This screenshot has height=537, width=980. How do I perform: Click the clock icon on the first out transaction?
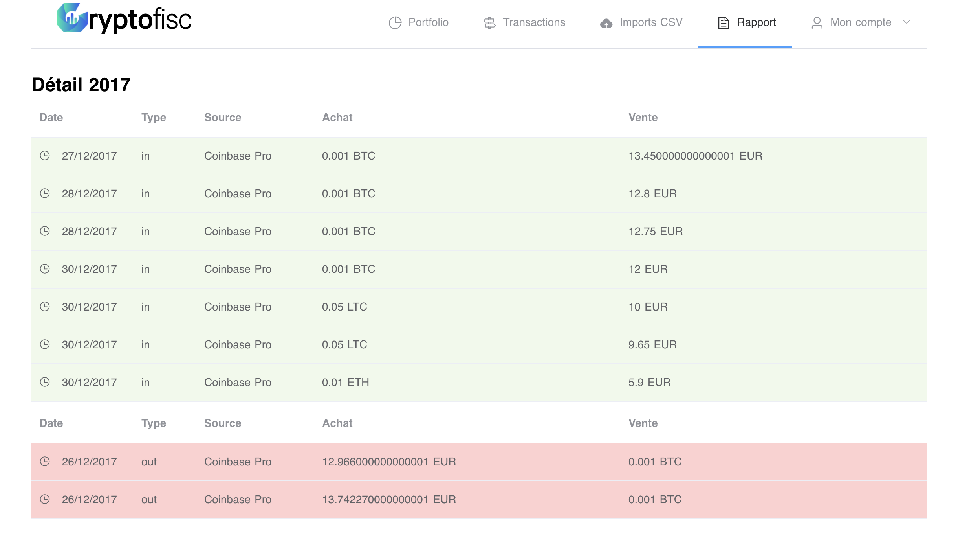click(45, 462)
